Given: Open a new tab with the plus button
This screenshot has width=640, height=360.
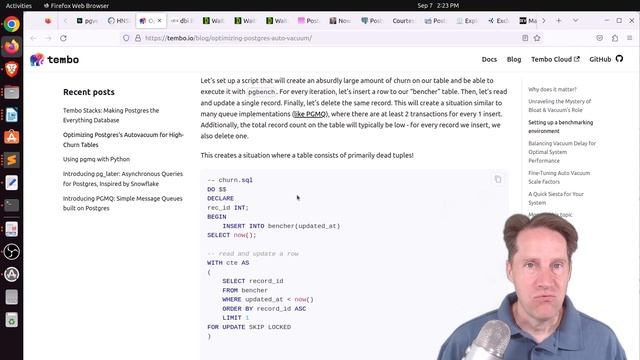Looking at the screenshot, I should [558, 20].
